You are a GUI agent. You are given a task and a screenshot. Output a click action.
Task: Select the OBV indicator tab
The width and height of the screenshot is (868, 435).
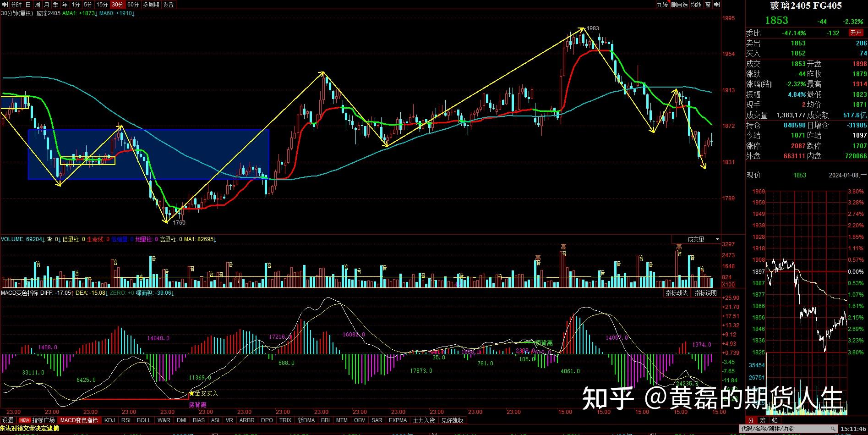tap(360, 420)
